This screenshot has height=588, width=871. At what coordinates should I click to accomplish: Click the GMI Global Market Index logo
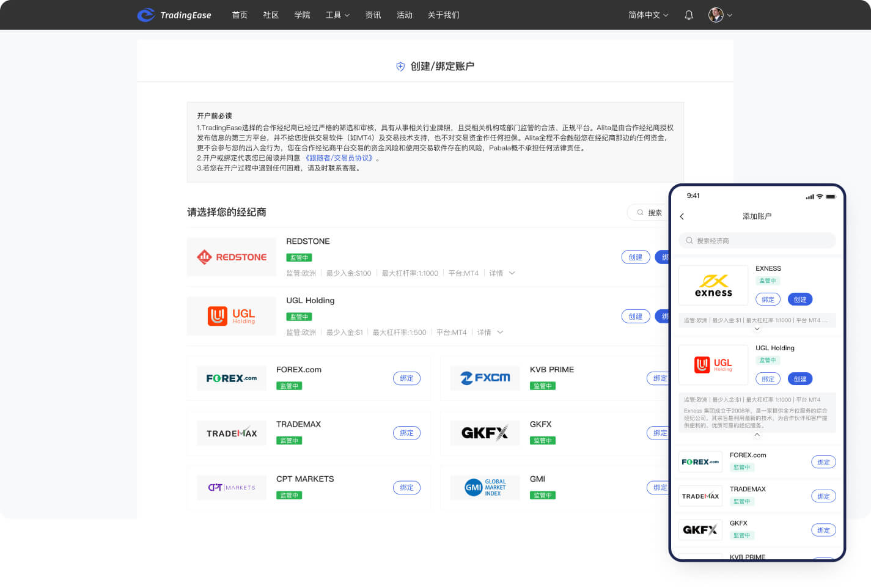[485, 488]
